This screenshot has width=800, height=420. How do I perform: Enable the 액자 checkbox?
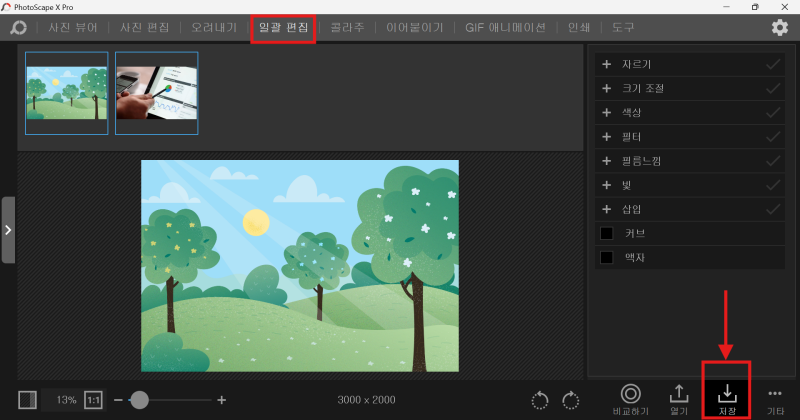[x=607, y=257]
